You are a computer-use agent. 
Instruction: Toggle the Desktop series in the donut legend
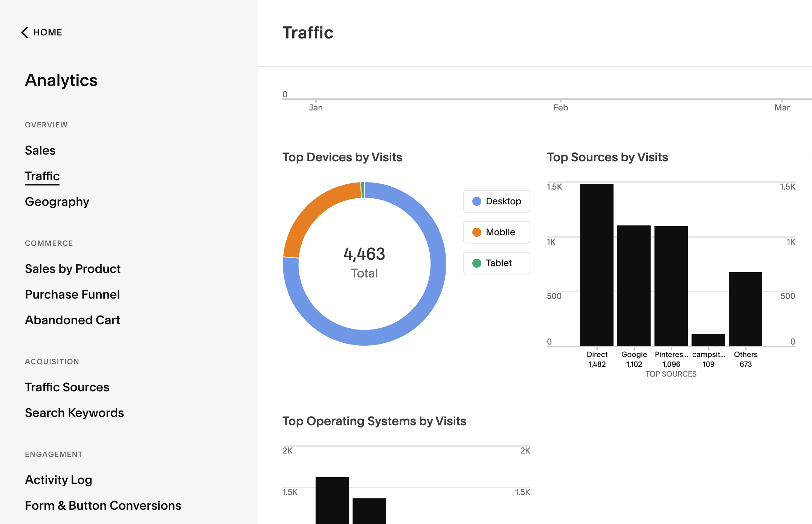[x=496, y=201]
